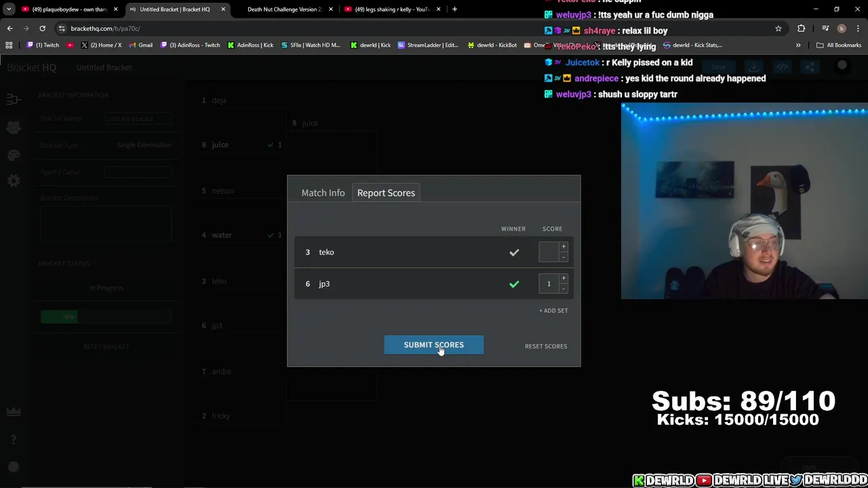Click the Bracket HQ logo
Viewport: 868px width, 488px height.
pyautogui.click(x=31, y=67)
